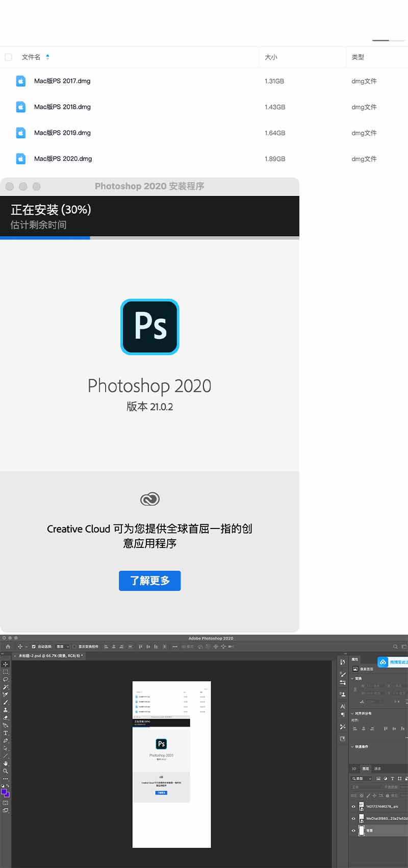Tick the select-all checkbox in file list header
The width and height of the screenshot is (408, 868).
[x=8, y=57]
